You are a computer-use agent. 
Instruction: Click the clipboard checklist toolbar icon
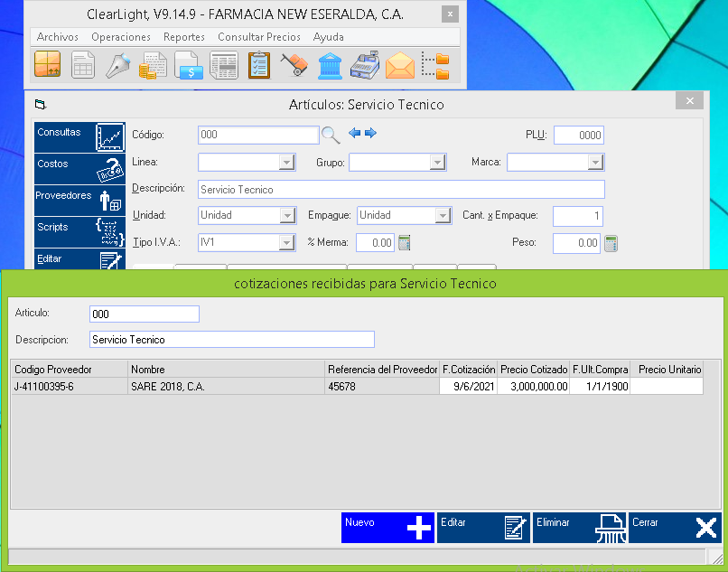[259, 66]
